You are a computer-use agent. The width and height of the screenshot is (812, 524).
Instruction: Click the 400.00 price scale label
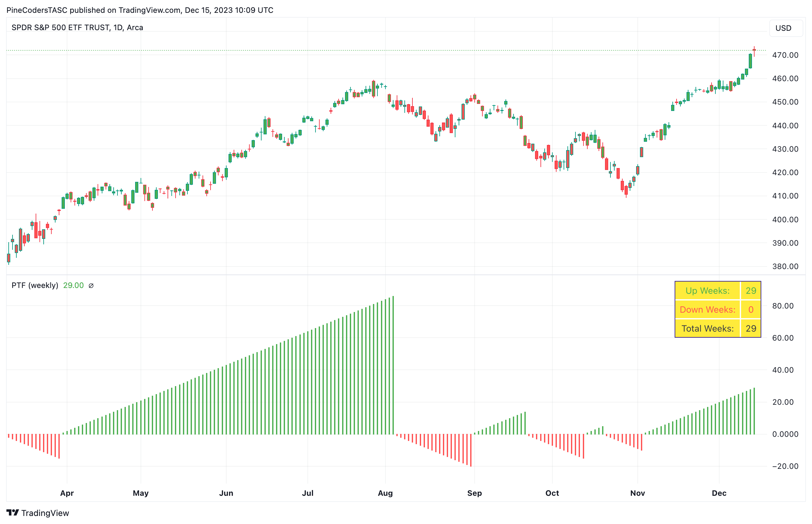[x=785, y=219]
